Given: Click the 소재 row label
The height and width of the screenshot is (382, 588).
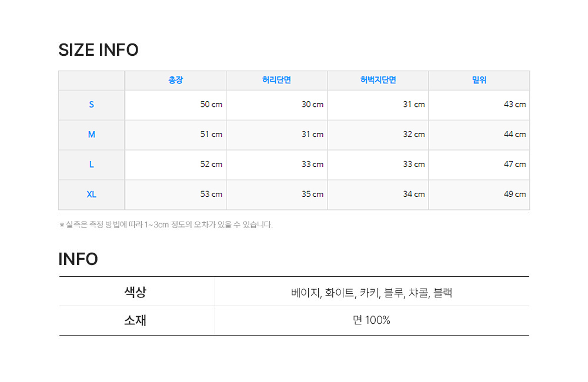Looking at the screenshot, I should [x=135, y=320].
